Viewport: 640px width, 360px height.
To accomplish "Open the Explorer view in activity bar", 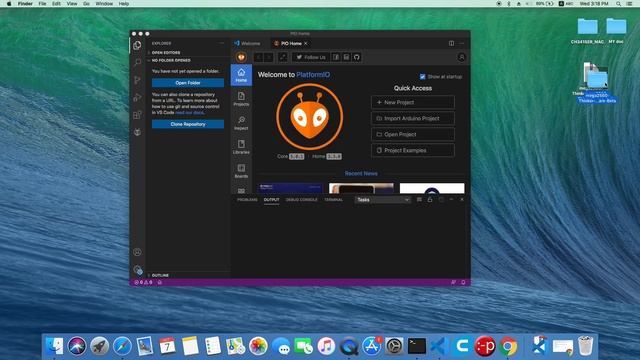I will pos(137,45).
